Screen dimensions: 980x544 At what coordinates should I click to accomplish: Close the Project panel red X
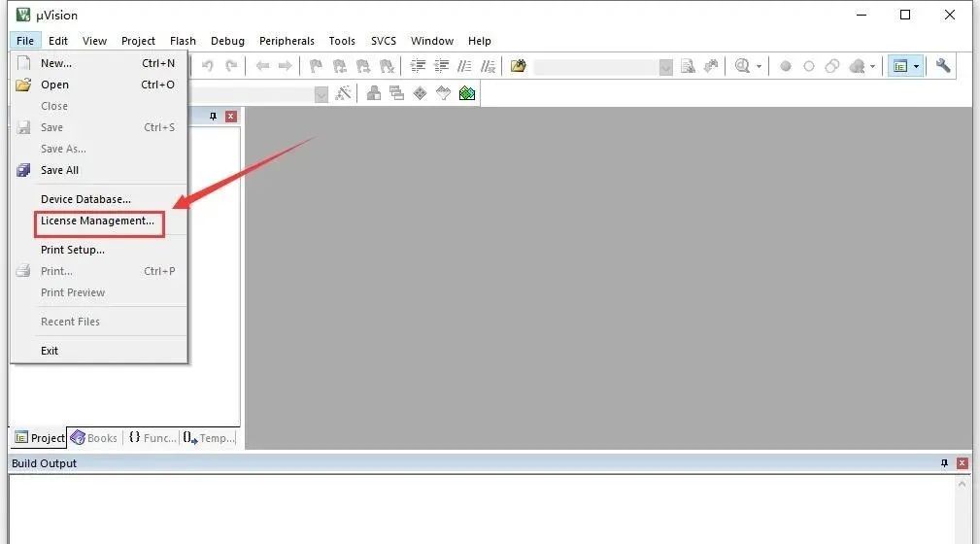(x=230, y=117)
